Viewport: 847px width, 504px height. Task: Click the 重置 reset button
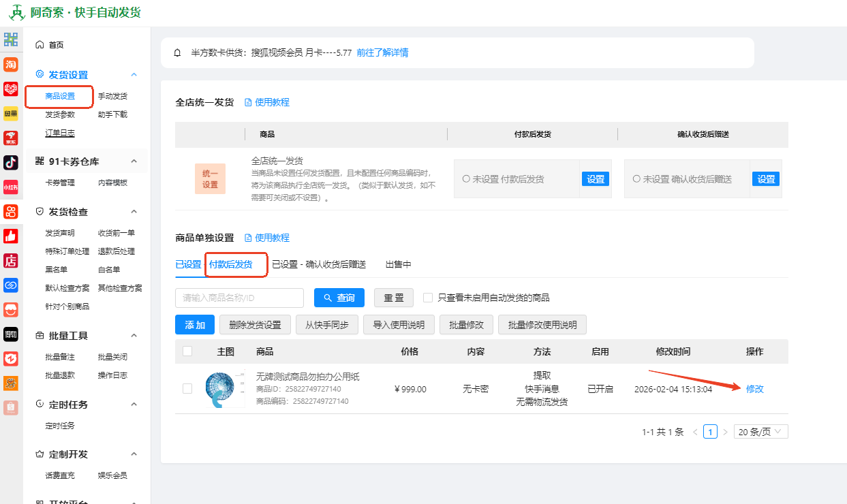point(394,298)
